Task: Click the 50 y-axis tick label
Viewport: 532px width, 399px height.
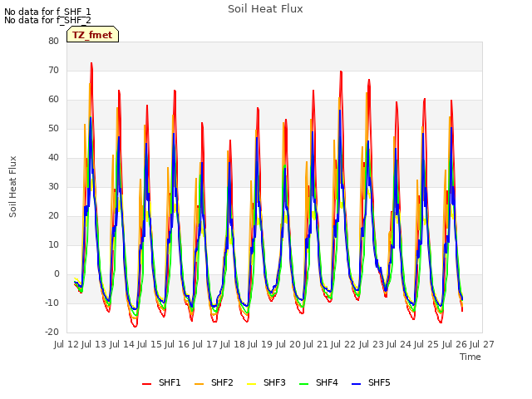Action: pyautogui.click(x=53, y=129)
